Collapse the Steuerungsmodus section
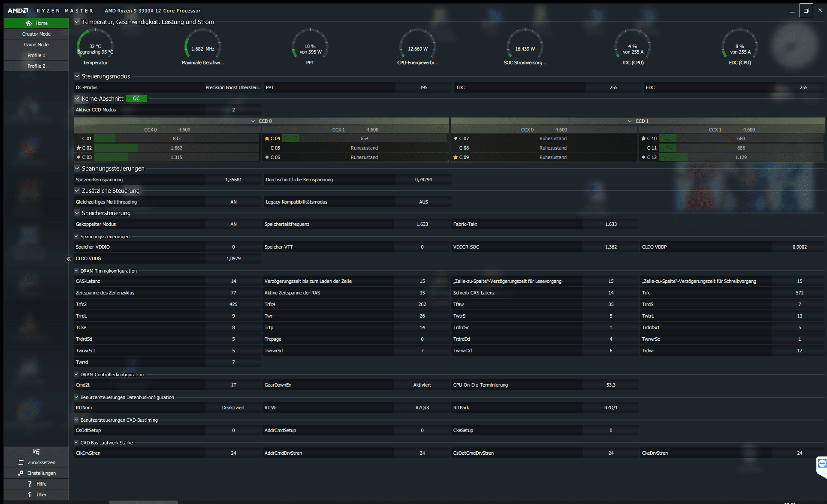The image size is (827, 504). [77, 76]
